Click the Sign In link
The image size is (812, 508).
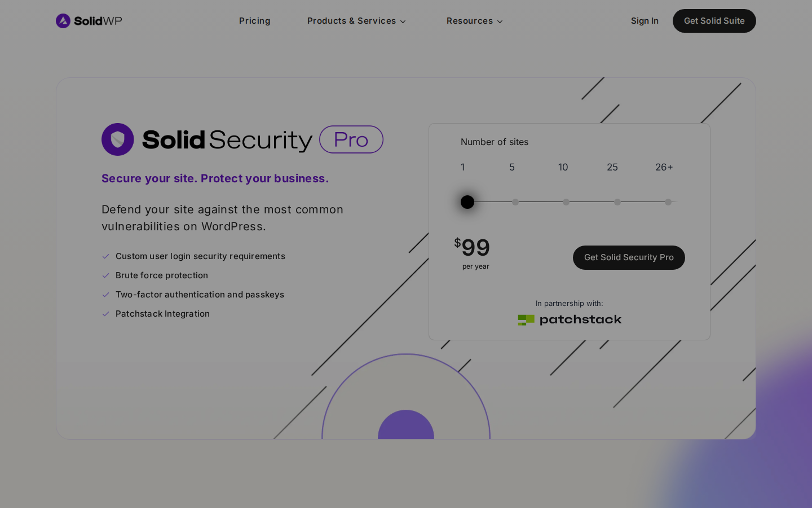coord(645,21)
